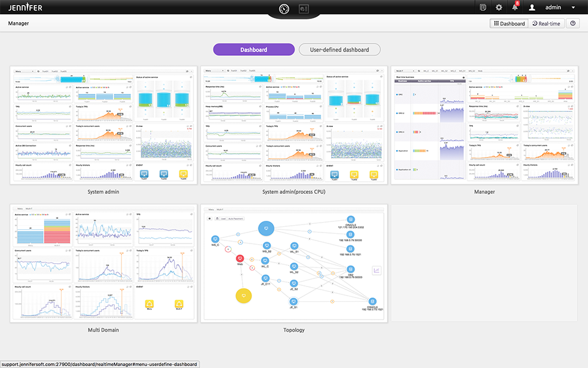The width and height of the screenshot is (588, 368).
Task: Click the admin username
Action: click(x=552, y=7)
